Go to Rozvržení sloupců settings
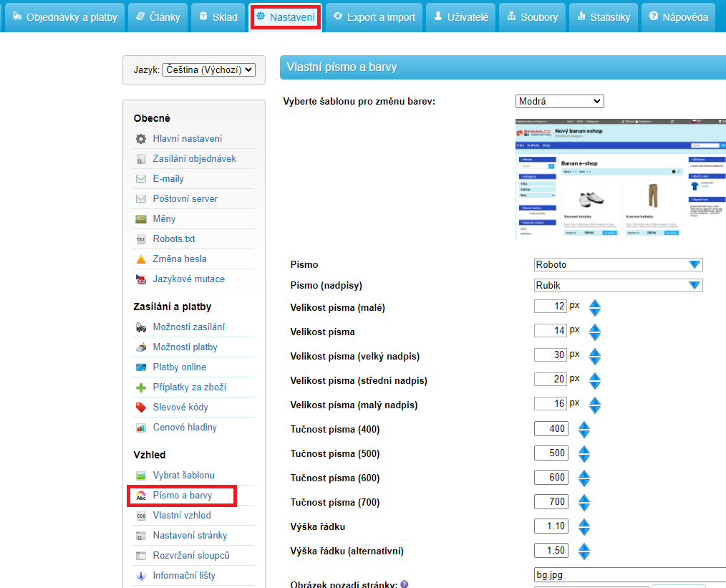The height and width of the screenshot is (588, 726). pos(190,556)
